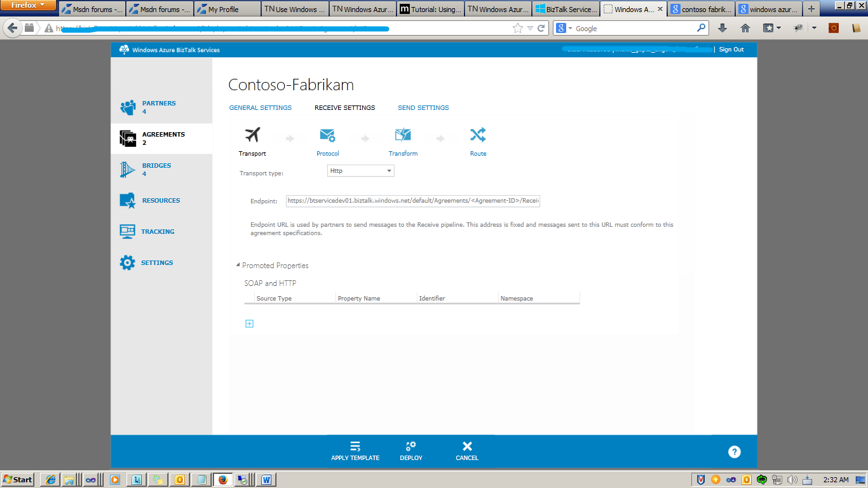The width and height of the screenshot is (868, 488).
Task: Open the help question mark icon
Action: coord(735,452)
